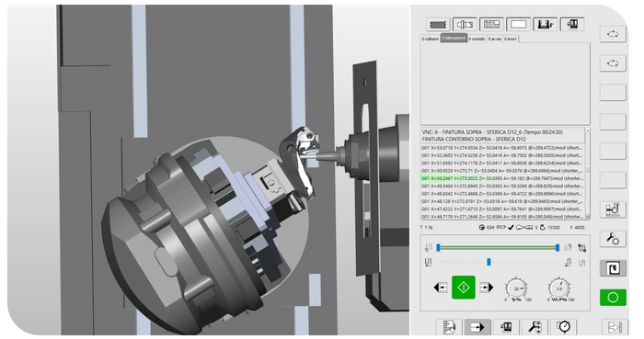
Task: Click the machine icon in bottom toolbar
Action: [x=506, y=327]
